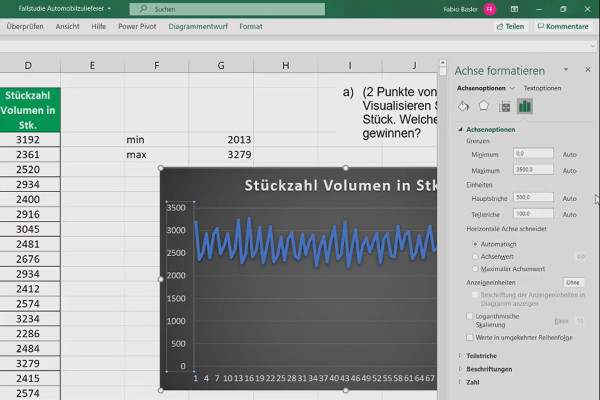Select the blue line data series
Screen dimensions: 600x400
[x=316, y=242]
